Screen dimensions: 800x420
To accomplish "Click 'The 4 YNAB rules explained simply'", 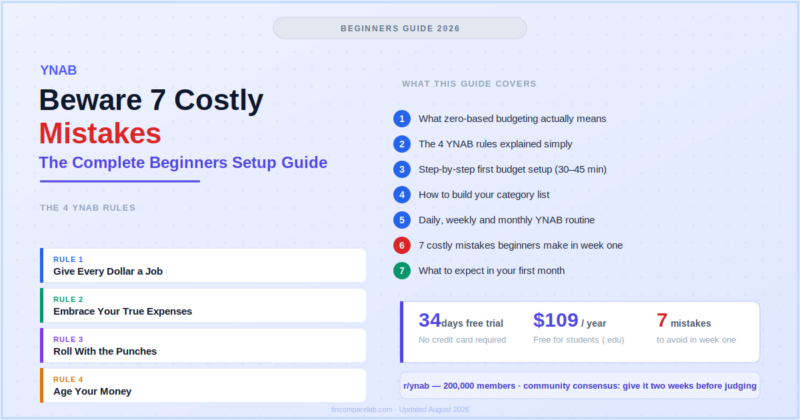I will [x=495, y=144].
